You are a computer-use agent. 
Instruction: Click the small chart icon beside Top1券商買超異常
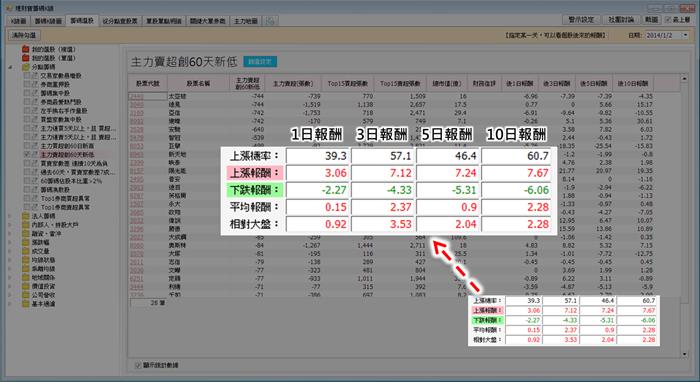(35, 199)
